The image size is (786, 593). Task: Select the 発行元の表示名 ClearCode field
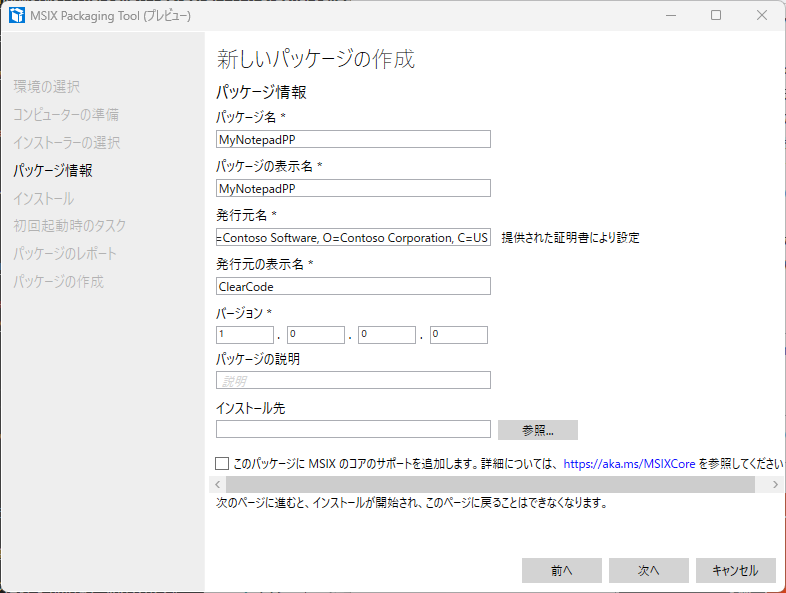coord(353,286)
